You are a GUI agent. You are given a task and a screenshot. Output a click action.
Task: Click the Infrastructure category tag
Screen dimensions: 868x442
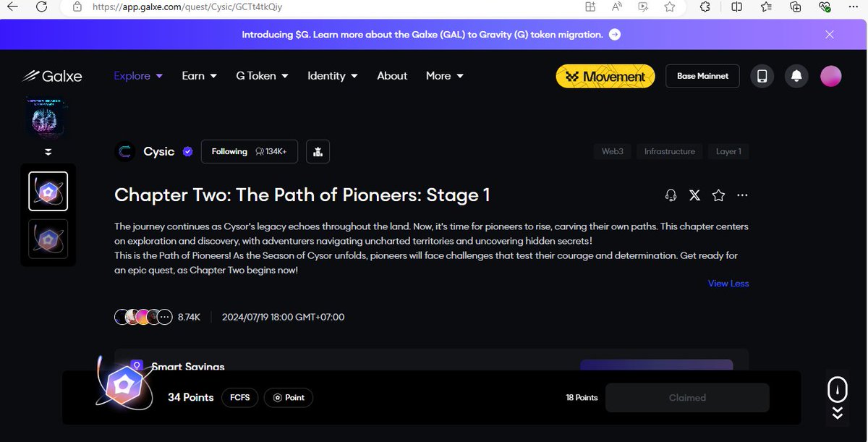point(670,151)
